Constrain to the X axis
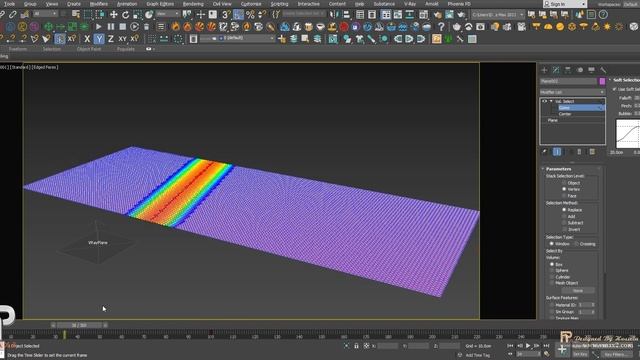The height and width of the screenshot is (360, 640). (x=87, y=39)
